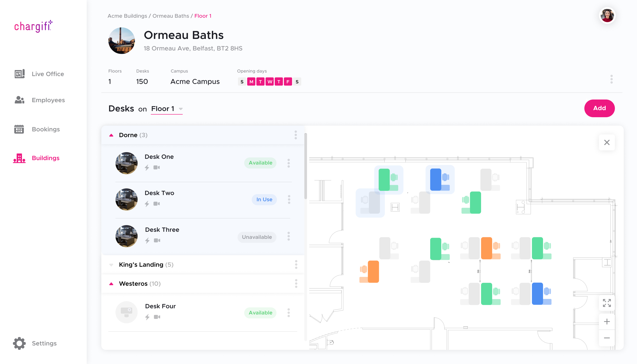637x364 pixels.
Task: Close the floor plan map panel
Action: click(607, 142)
